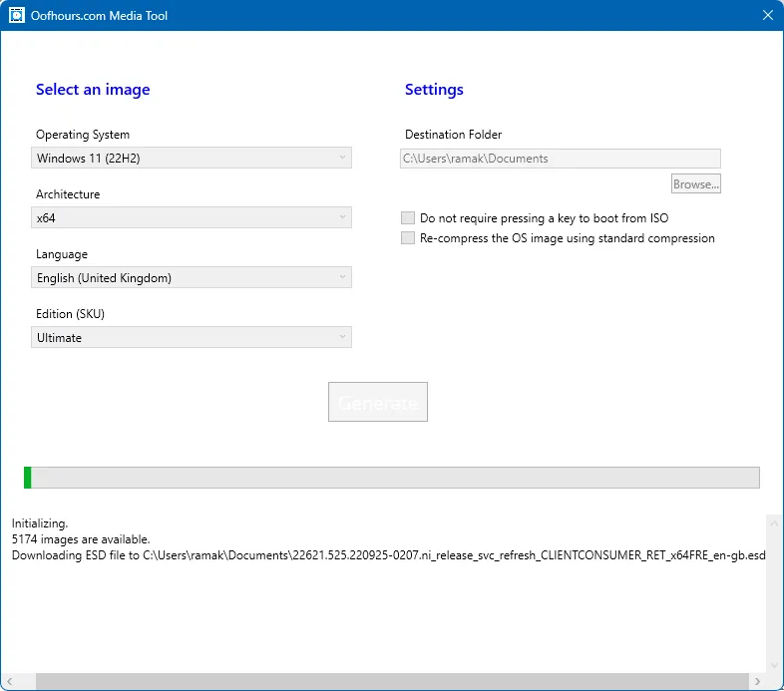Click the horizontal scrollbar right arrow
The height and width of the screenshot is (691, 784).
tap(758, 681)
